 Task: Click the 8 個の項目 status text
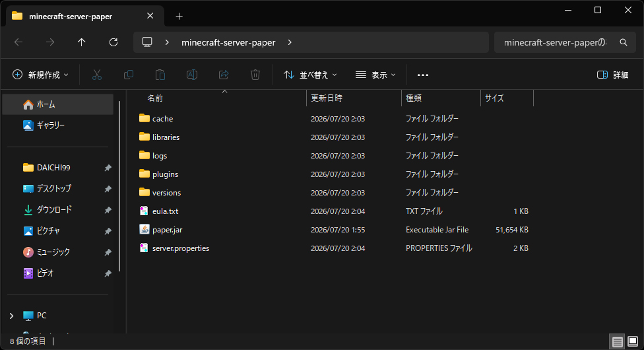(x=28, y=341)
